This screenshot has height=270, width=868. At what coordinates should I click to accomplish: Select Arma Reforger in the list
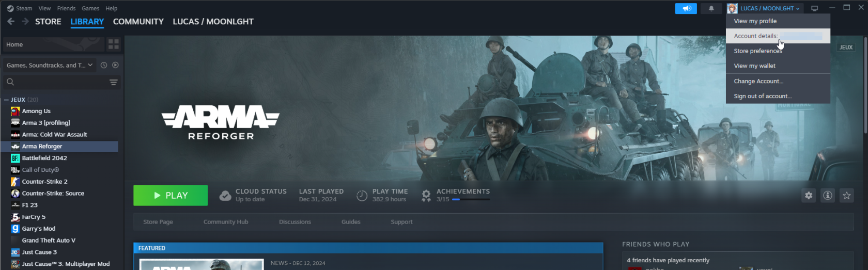pyautogui.click(x=60, y=147)
